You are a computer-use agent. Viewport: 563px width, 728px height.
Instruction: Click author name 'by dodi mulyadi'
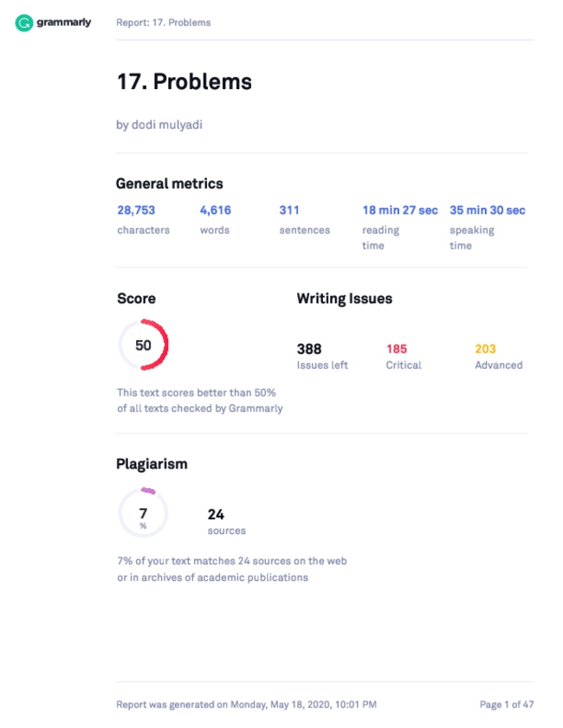[x=159, y=125]
